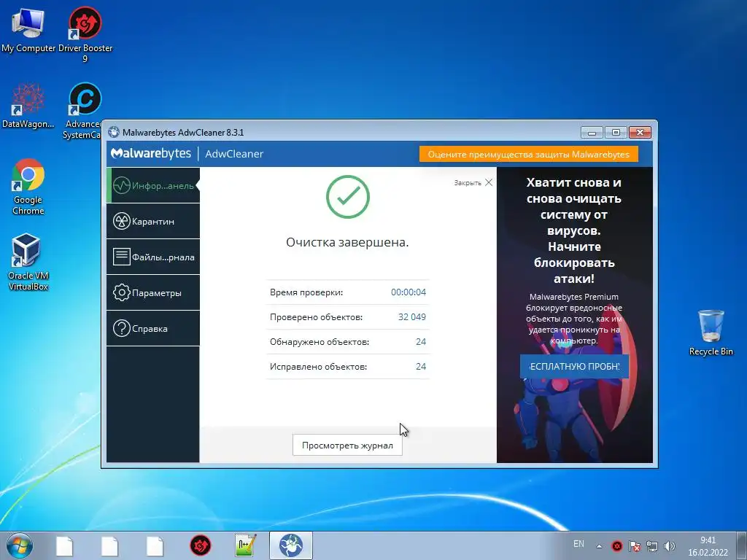Click Malwarebytes Premium description text in ad
Screen dimensions: 747x560
(x=574, y=319)
